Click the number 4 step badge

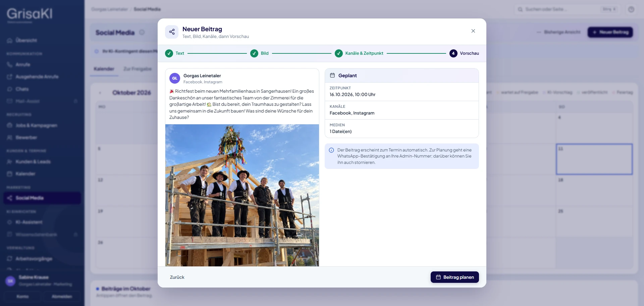(453, 53)
